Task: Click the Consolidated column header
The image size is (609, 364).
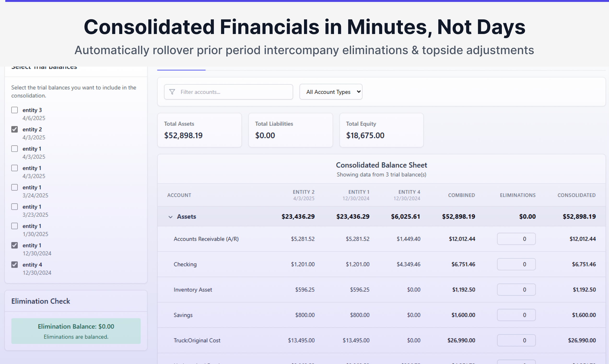Action: [x=576, y=195]
